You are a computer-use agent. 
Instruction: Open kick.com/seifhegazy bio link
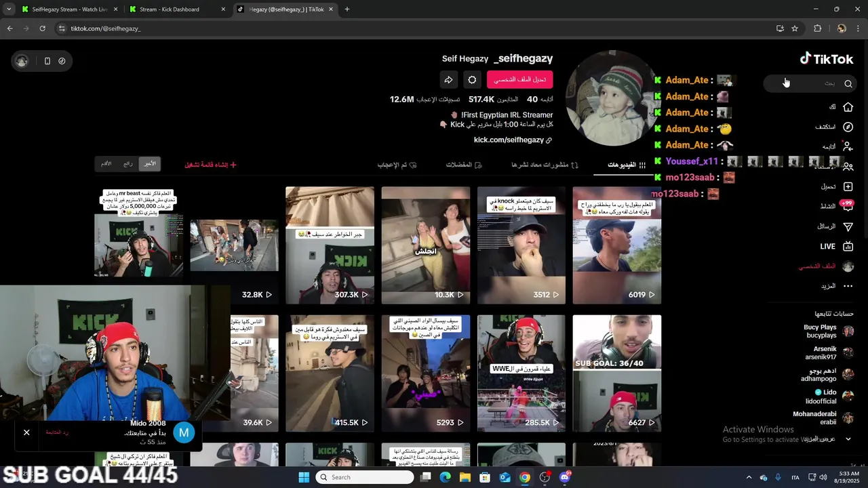point(513,140)
